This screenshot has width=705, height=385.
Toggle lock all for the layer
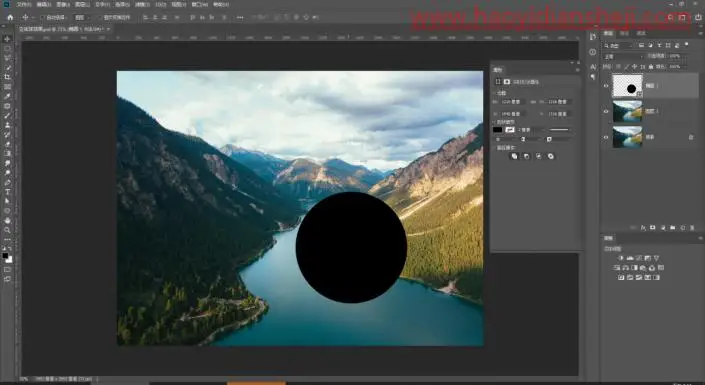650,67
